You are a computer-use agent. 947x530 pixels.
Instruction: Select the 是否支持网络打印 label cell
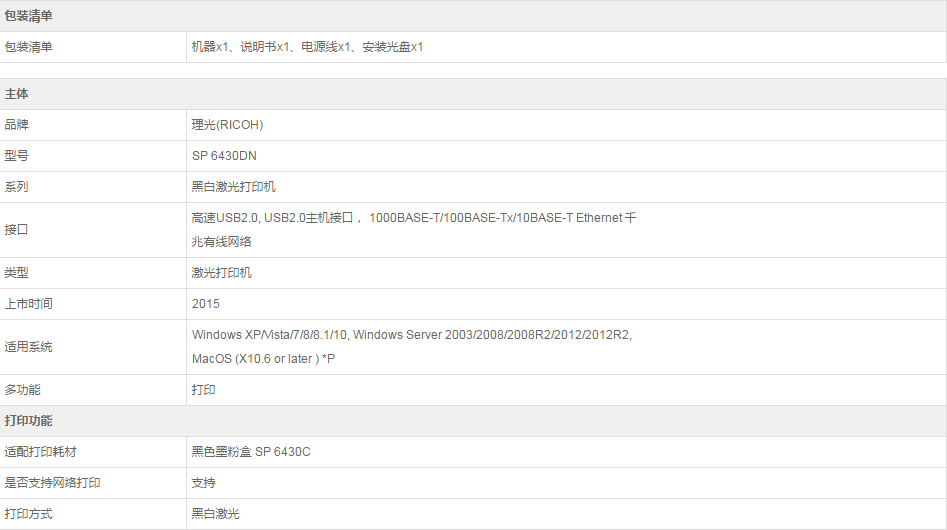pyautogui.click(x=93, y=483)
